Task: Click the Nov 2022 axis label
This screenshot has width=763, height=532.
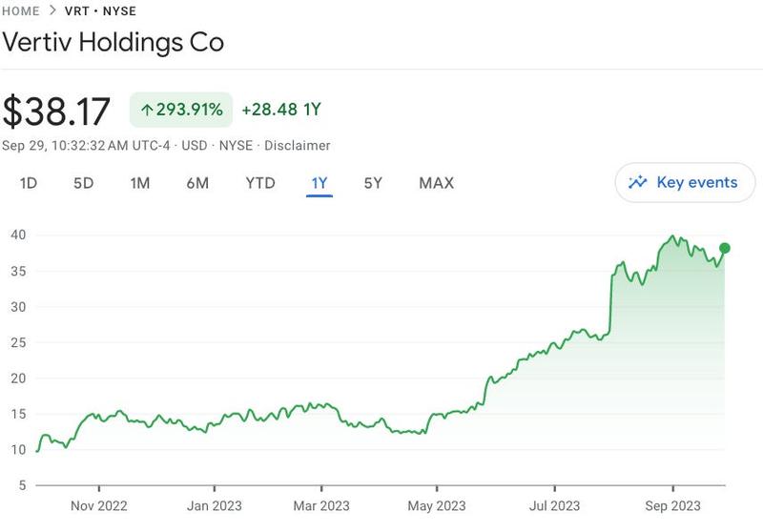Action: point(99,505)
